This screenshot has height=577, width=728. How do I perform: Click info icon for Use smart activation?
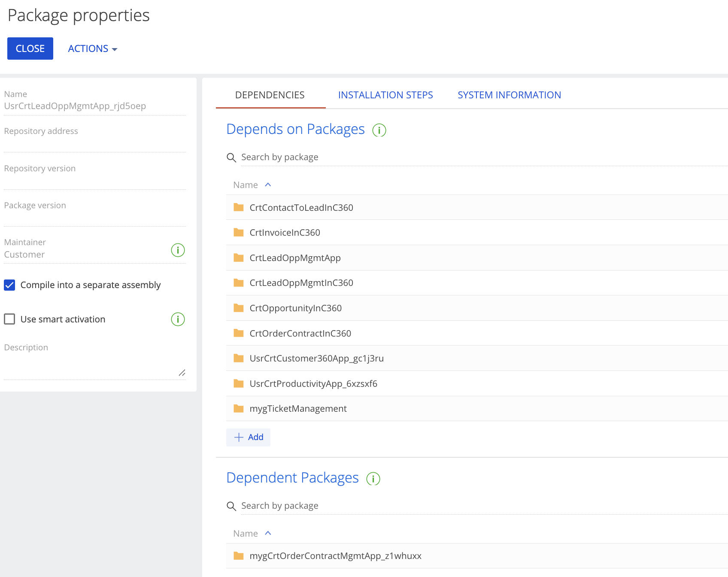(178, 319)
